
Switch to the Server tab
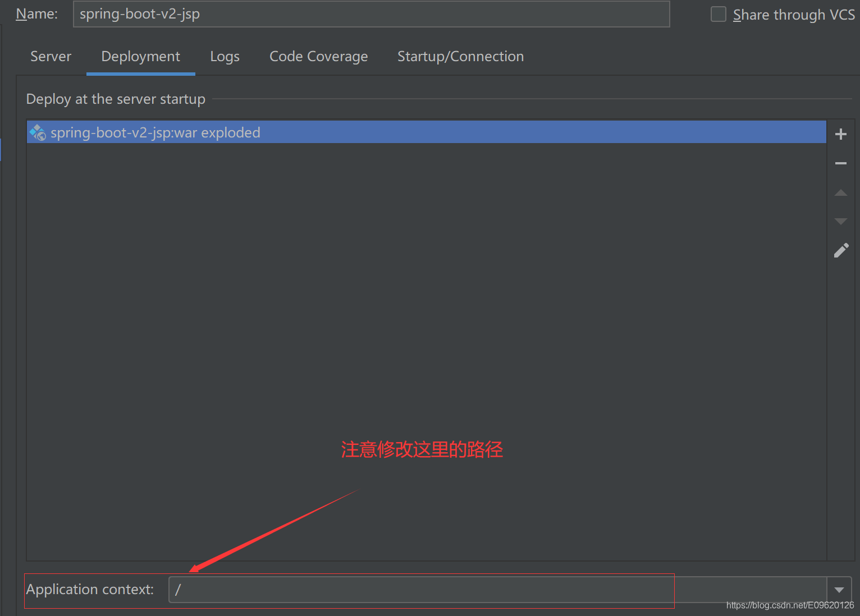[51, 57]
